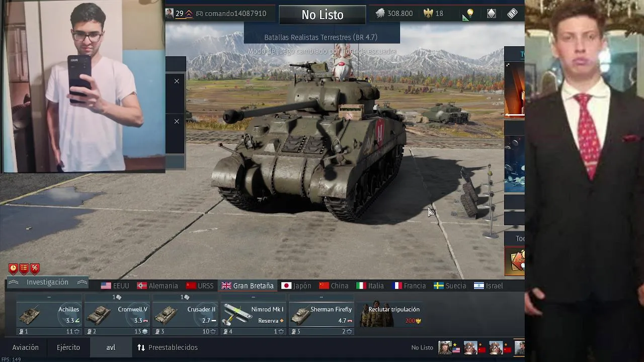Open the rank chevron icon beside 29
Image resolution: width=644 pixels, height=362 pixels.
point(189,14)
